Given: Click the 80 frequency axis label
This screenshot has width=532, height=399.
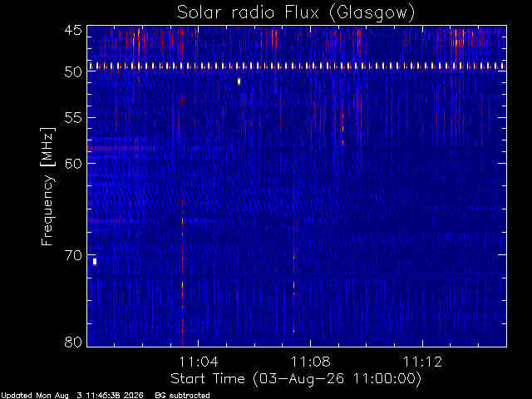Looking at the screenshot, I should [x=73, y=342].
